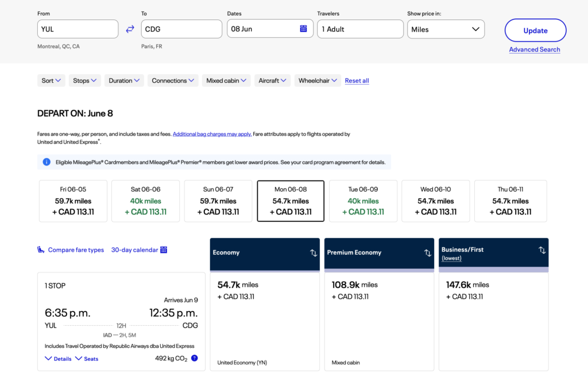Screen dimensions: 588x373
Task: Click the Premium Economy sort arrows icon
Action: coord(427,253)
